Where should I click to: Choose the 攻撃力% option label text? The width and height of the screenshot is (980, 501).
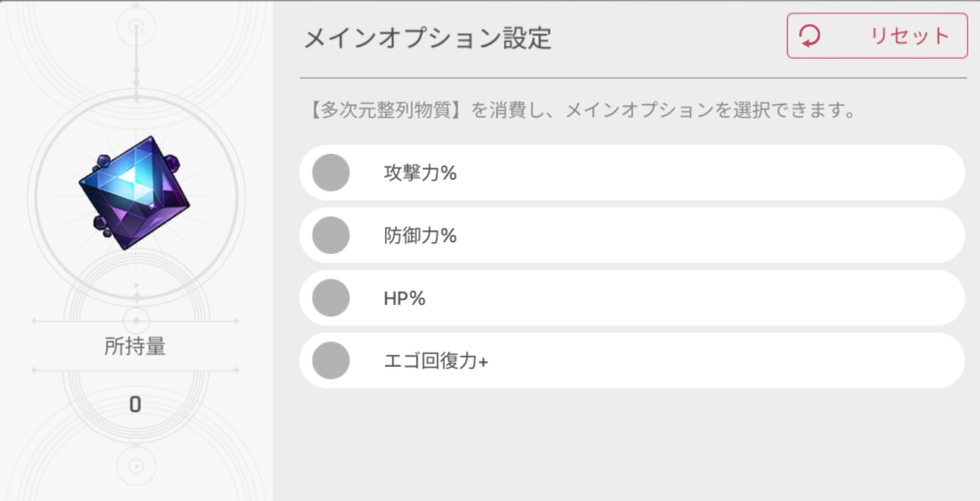click(x=420, y=174)
